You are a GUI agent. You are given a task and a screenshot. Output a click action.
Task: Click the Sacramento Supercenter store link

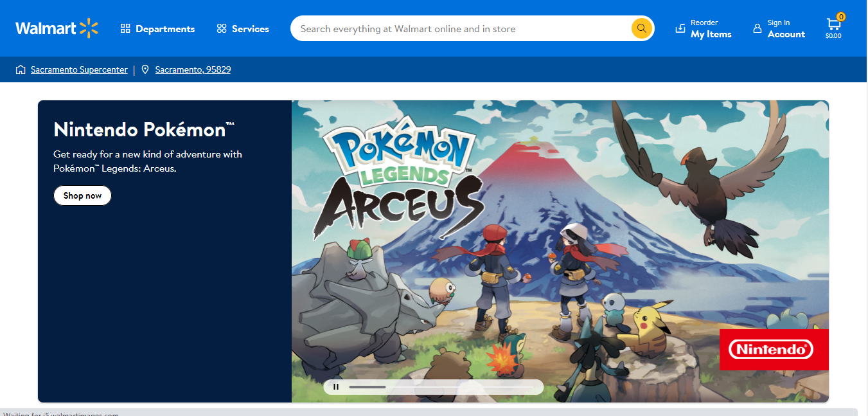coord(79,69)
